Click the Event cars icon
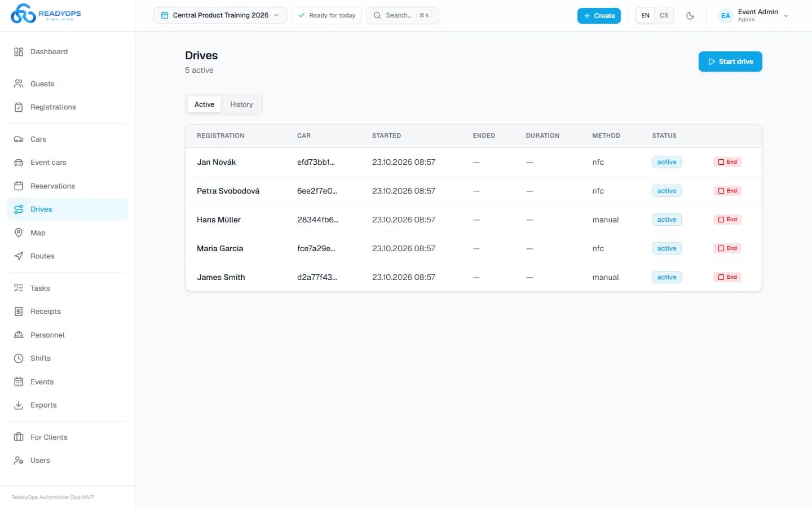The width and height of the screenshot is (812, 508). point(19,163)
